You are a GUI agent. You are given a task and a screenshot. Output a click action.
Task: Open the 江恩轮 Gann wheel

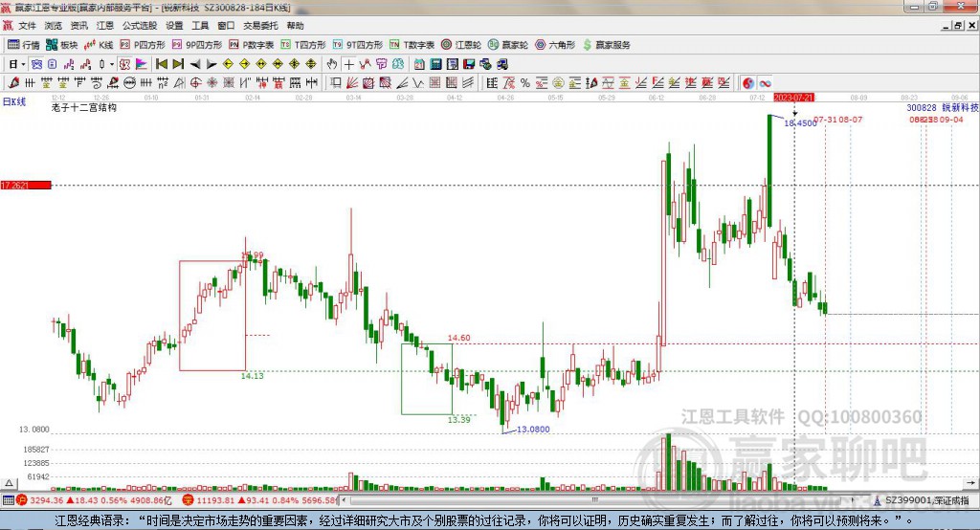click(461, 45)
